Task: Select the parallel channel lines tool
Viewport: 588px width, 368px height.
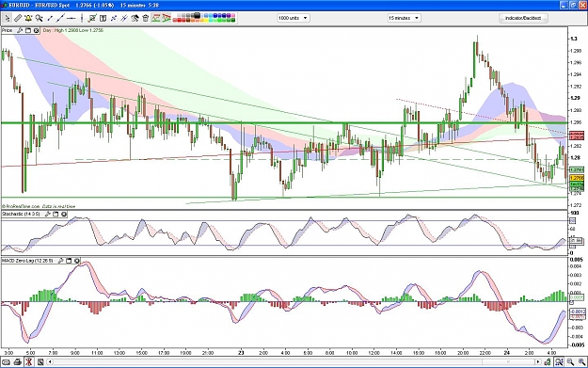Action: coord(124,18)
